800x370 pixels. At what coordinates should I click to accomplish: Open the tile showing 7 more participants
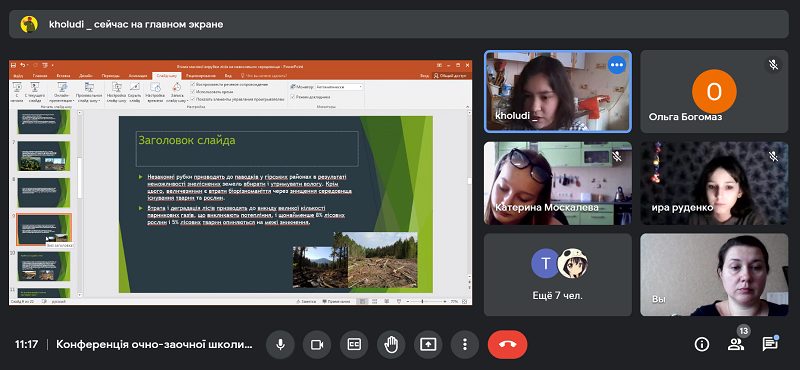557,275
